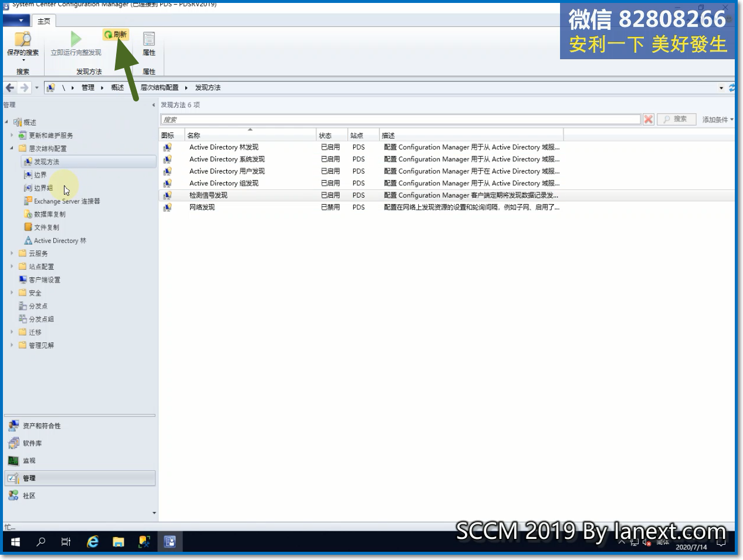Click the 刷新 refresh button
The height and width of the screenshot is (560, 743).
tap(116, 35)
